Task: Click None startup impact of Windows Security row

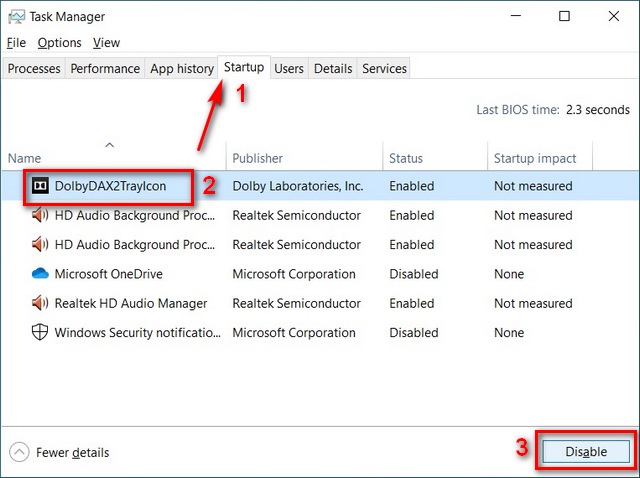Action: click(x=509, y=333)
